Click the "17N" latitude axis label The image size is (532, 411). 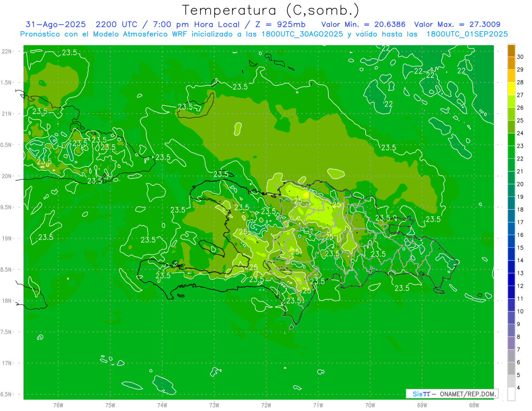pyautogui.click(x=7, y=363)
